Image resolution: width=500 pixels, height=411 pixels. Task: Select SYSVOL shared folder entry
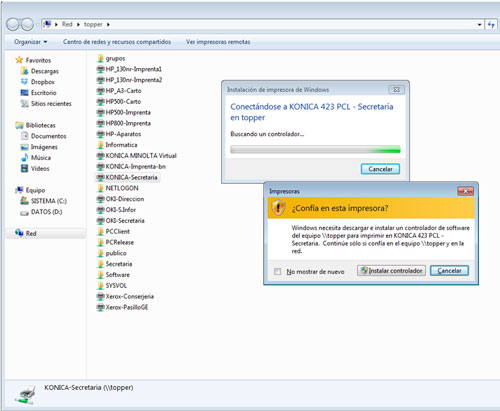112,286
